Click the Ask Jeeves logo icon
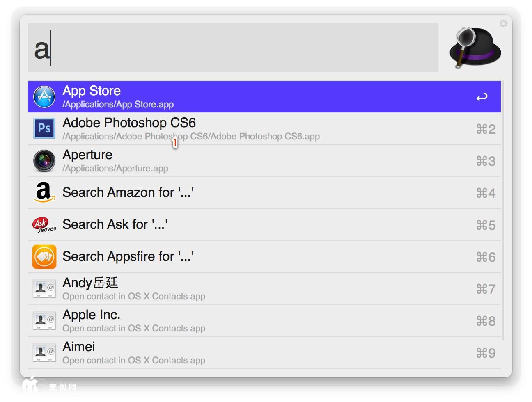Screen dimensions: 532x402 click(44, 224)
